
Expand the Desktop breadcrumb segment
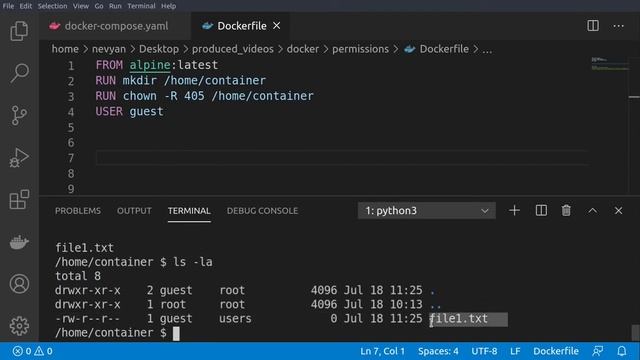point(159,49)
